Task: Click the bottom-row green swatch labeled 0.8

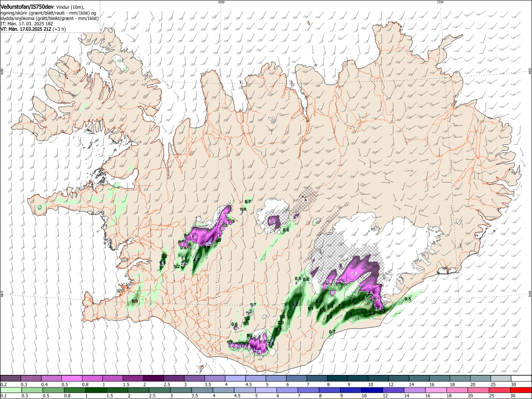Action: click(x=75, y=390)
